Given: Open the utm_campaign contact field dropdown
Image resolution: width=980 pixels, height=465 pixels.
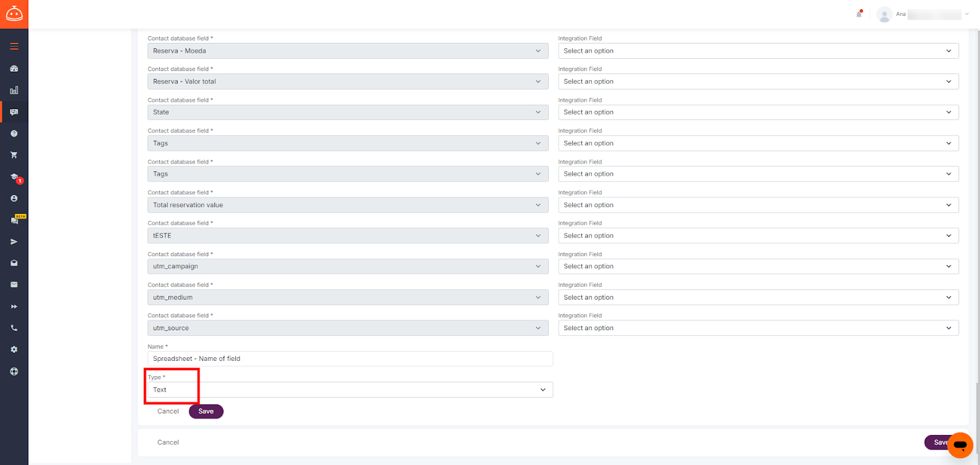Looking at the screenshot, I should tap(348, 267).
